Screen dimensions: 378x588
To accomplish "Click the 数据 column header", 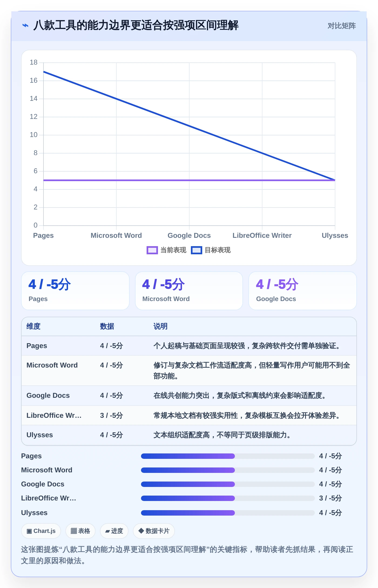I will pos(107,326).
